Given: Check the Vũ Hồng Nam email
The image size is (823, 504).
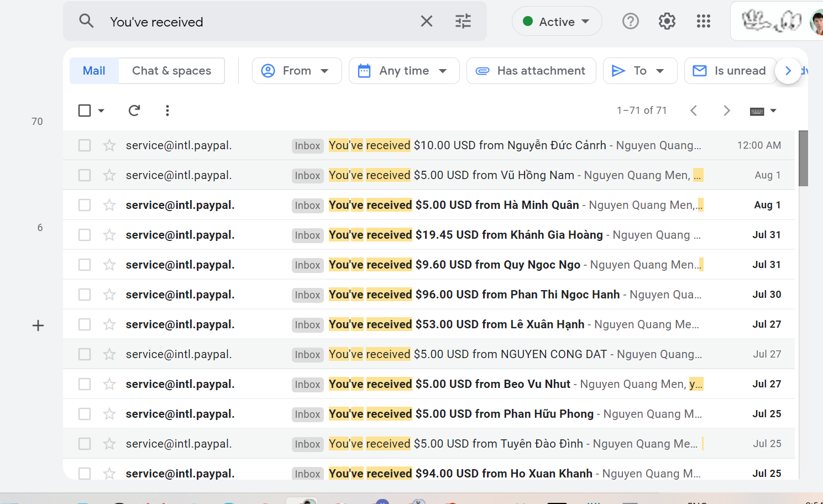Looking at the screenshot, I should click(x=85, y=175).
